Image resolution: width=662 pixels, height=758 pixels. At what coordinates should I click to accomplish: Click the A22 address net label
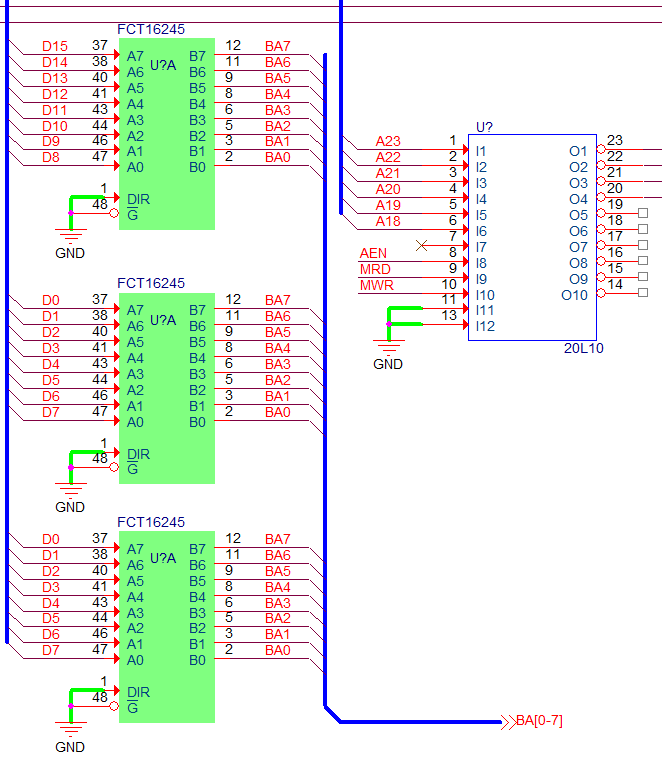[388, 158]
